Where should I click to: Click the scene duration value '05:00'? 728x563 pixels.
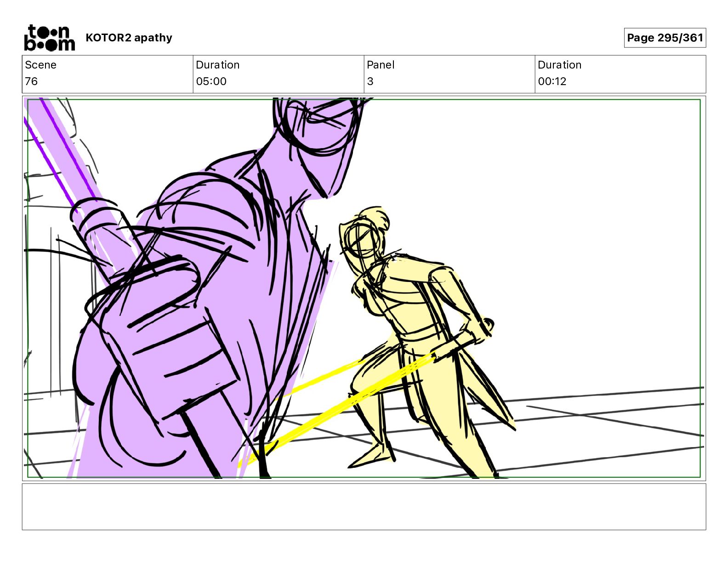(211, 81)
